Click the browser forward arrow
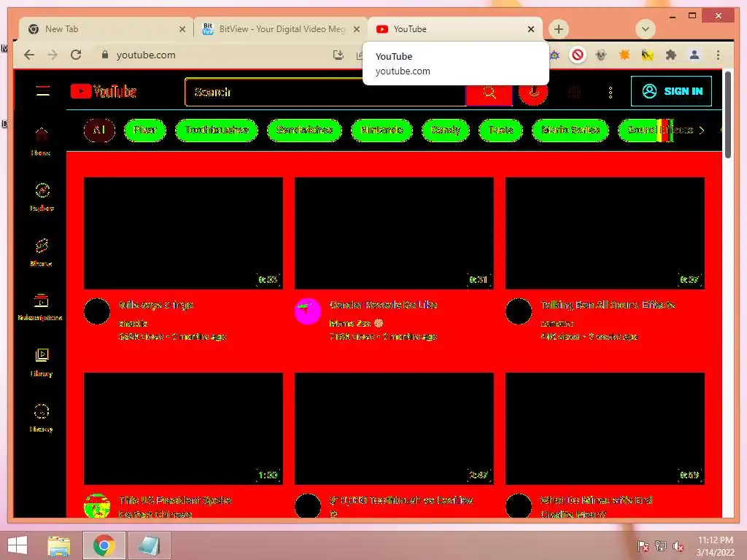The image size is (747, 560). coord(53,55)
